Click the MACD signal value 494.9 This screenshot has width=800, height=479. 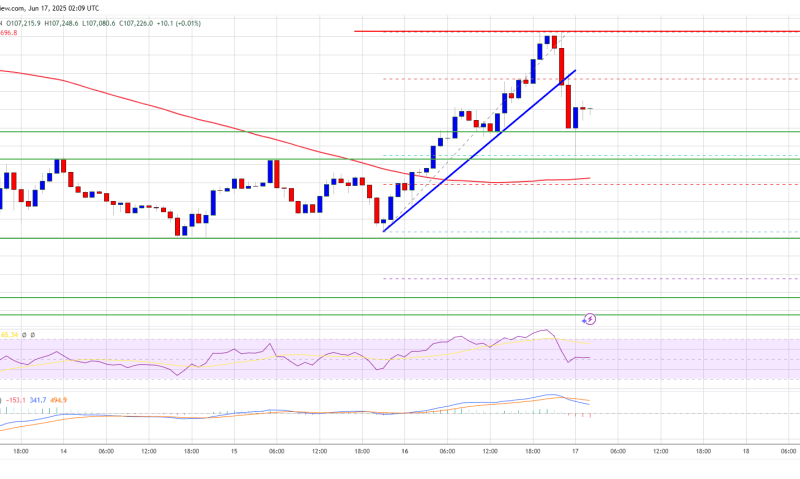coord(58,400)
